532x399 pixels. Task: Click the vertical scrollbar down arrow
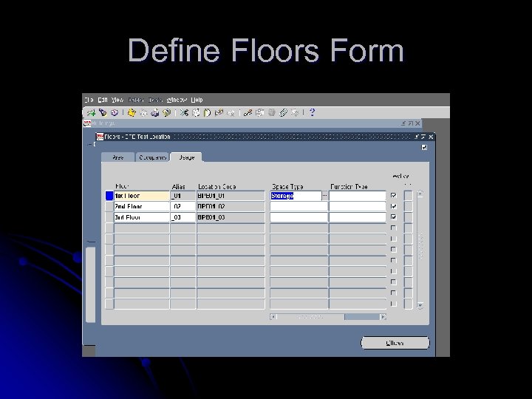tap(420, 305)
